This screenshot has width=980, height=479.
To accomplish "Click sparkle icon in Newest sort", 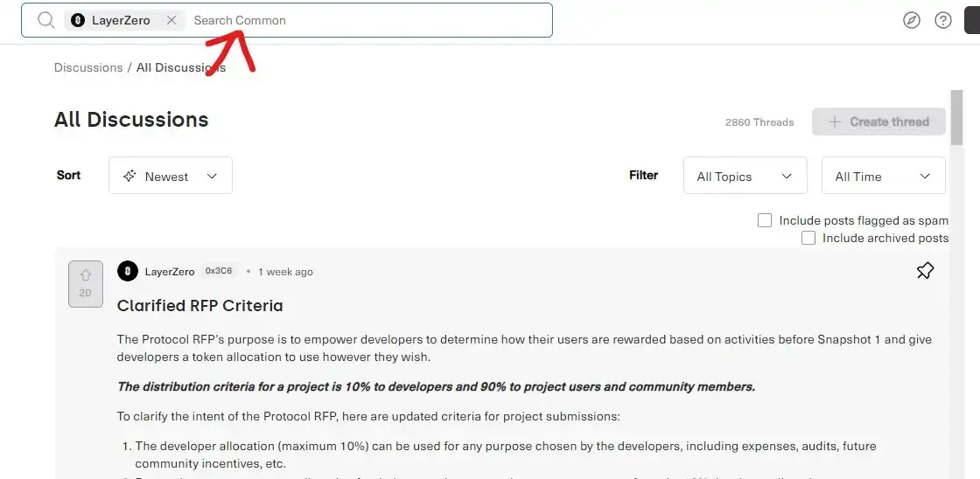I will (129, 176).
